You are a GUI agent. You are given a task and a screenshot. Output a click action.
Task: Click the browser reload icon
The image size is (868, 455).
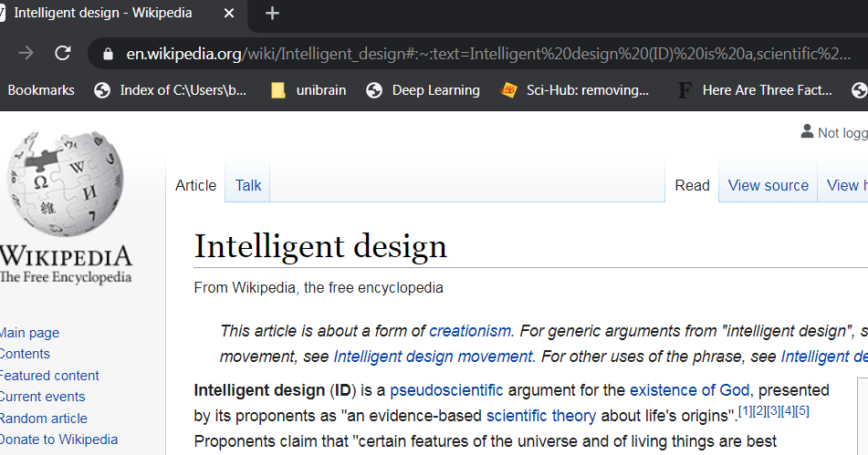click(x=63, y=53)
